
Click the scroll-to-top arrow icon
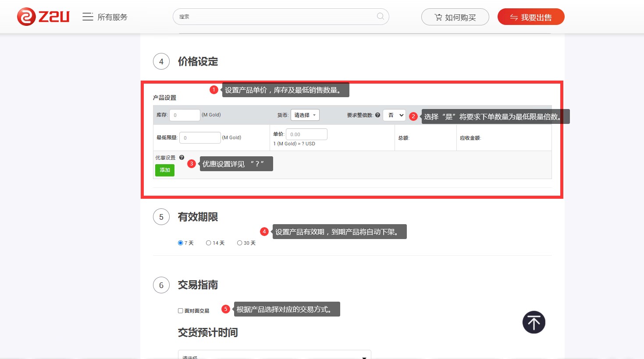pos(534,322)
